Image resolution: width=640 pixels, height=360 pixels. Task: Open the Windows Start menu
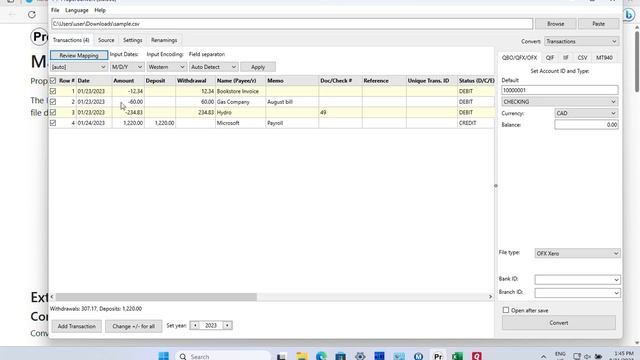click(164, 356)
